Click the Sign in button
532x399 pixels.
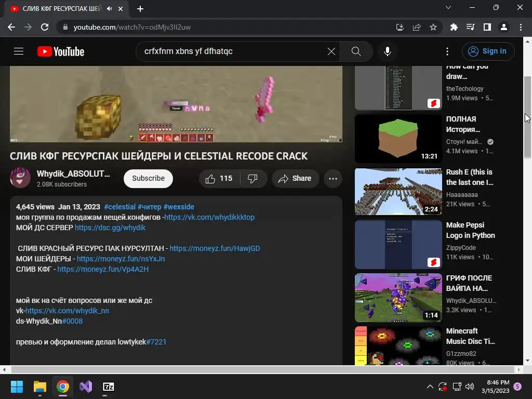[x=488, y=51]
